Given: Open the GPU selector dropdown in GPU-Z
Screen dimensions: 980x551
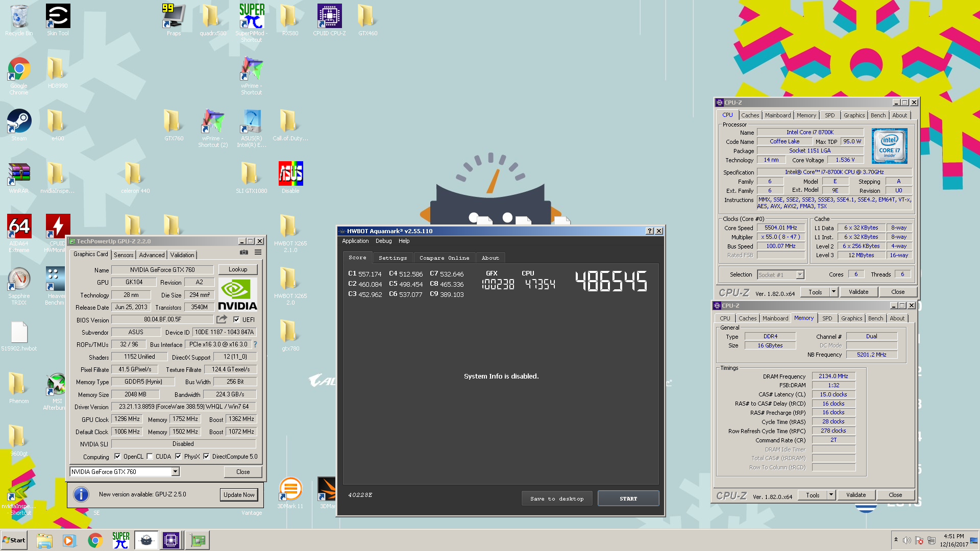Looking at the screenshot, I should pos(175,472).
